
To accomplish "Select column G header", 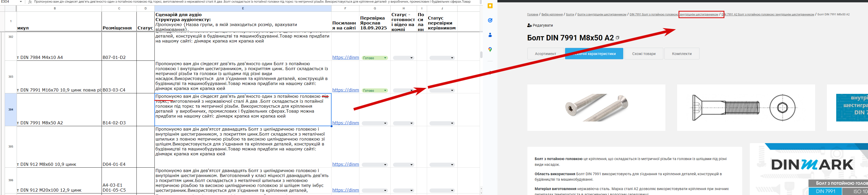I will [x=375, y=8].
